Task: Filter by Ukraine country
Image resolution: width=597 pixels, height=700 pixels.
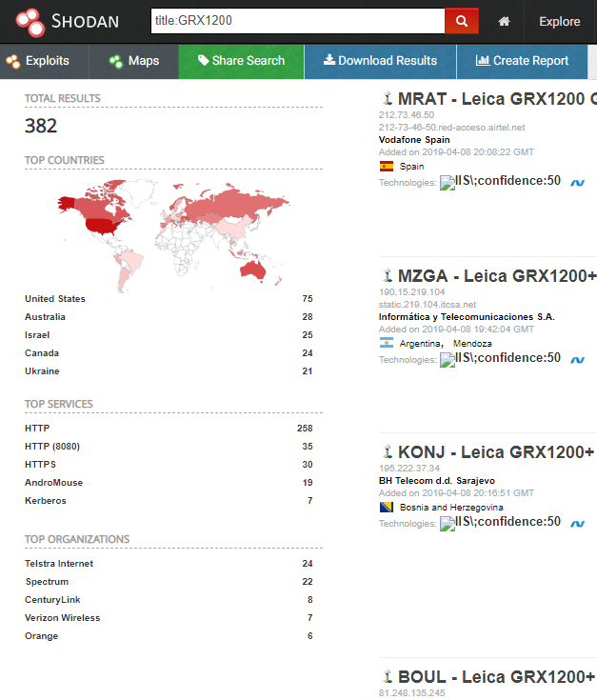Action: (42, 371)
